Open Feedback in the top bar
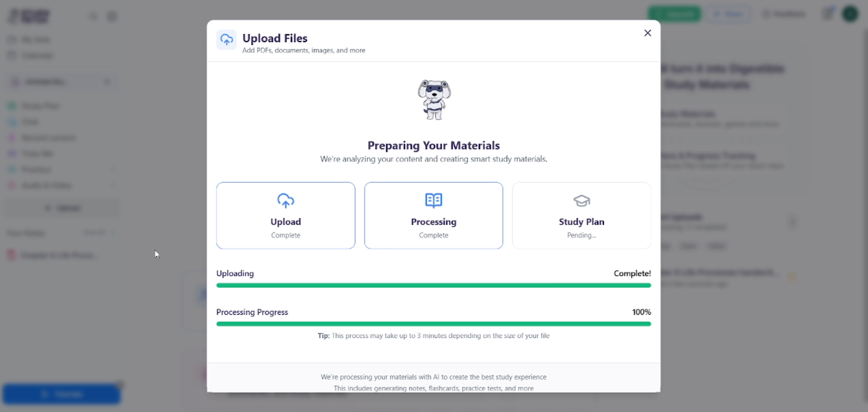The width and height of the screenshot is (868, 412). pyautogui.click(x=784, y=14)
